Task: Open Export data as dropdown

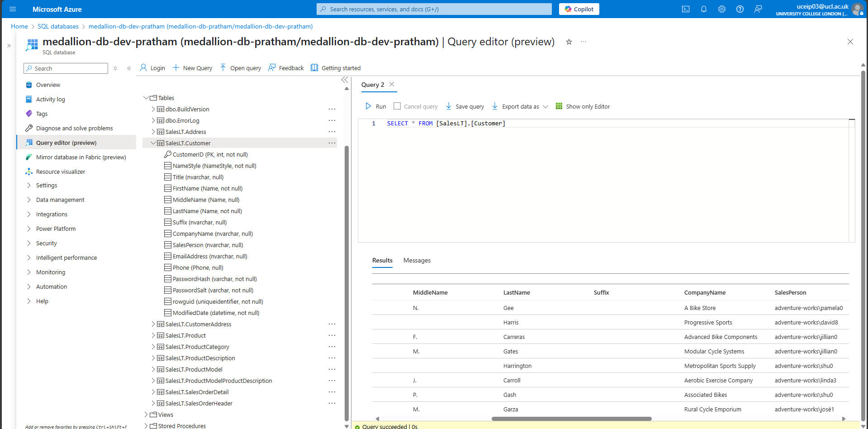Action: pyautogui.click(x=520, y=106)
